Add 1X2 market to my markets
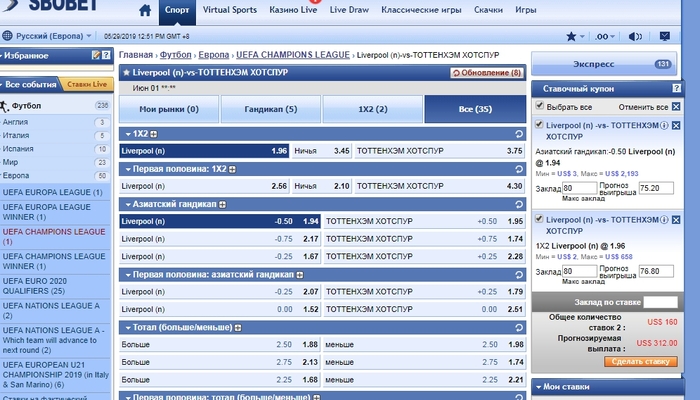The image size is (700, 400). [154, 134]
